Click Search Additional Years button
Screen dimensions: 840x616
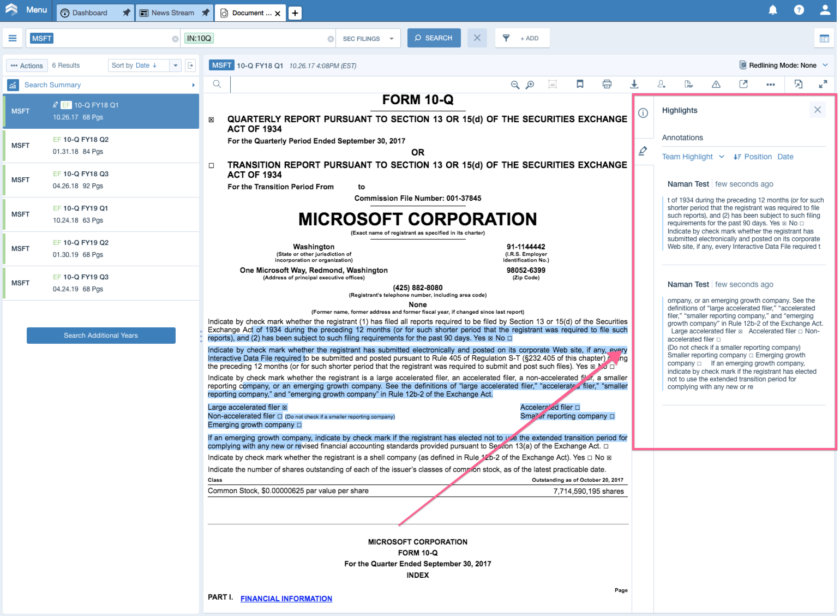tap(101, 336)
